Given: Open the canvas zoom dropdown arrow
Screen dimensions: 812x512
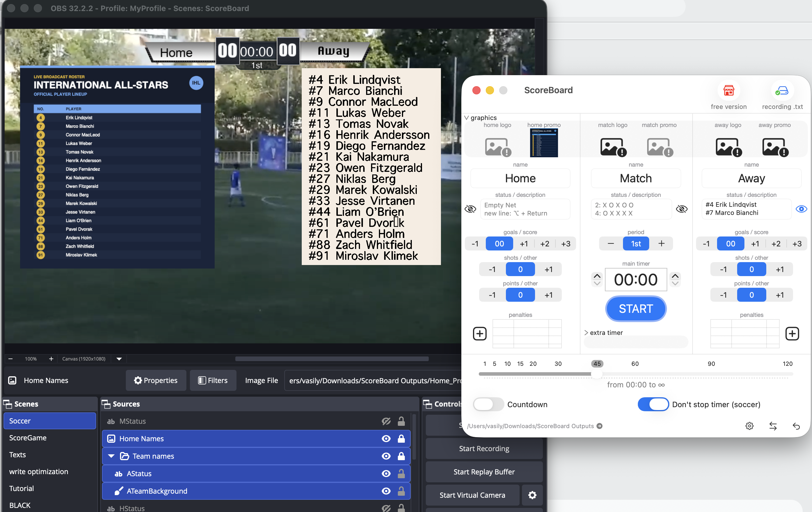Looking at the screenshot, I should tap(119, 359).
